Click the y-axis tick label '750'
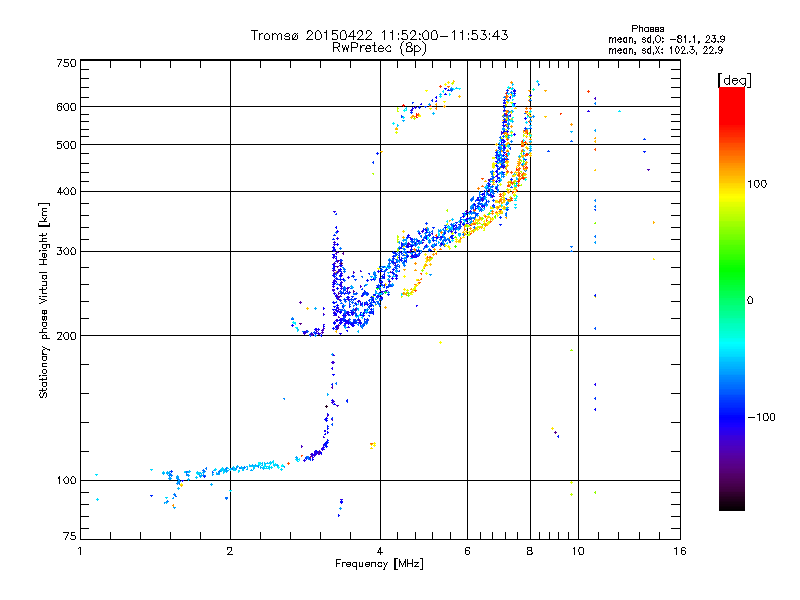 click(66, 63)
